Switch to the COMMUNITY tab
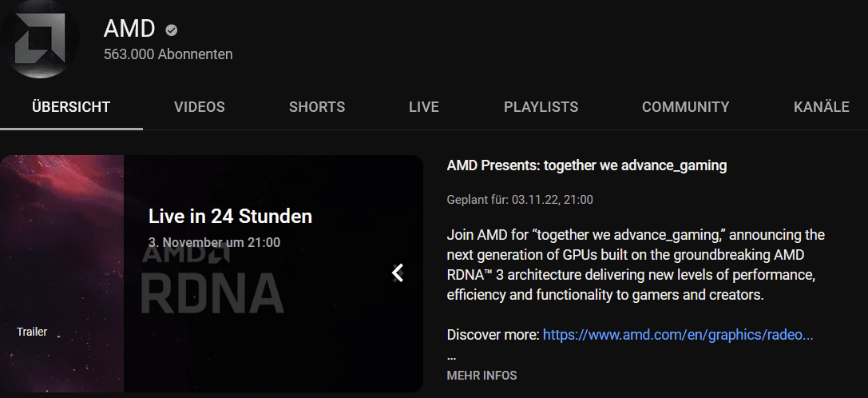This screenshot has width=868, height=398. 686,107
